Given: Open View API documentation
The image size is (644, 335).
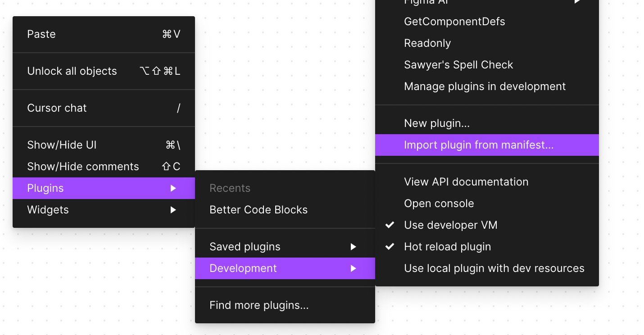Looking at the screenshot, I should [466, 182].
